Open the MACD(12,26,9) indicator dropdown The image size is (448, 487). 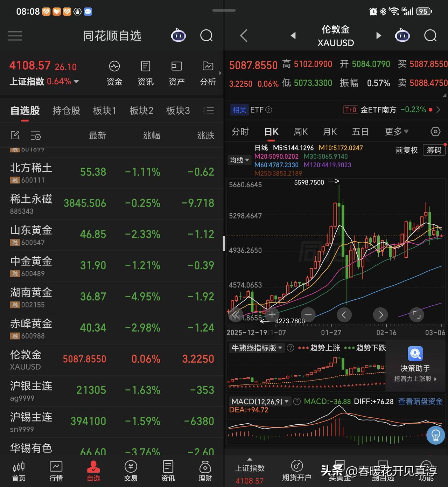pos(259,401)
